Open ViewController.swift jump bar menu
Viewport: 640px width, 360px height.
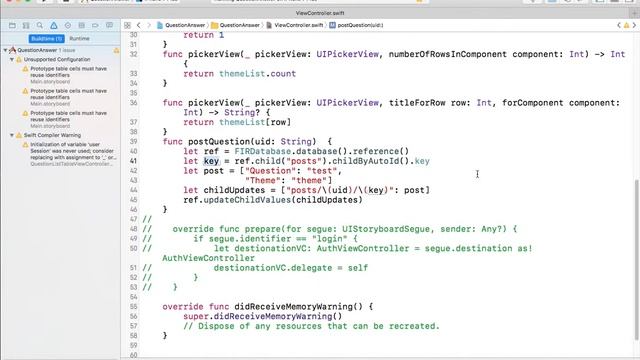coord(294,25)
